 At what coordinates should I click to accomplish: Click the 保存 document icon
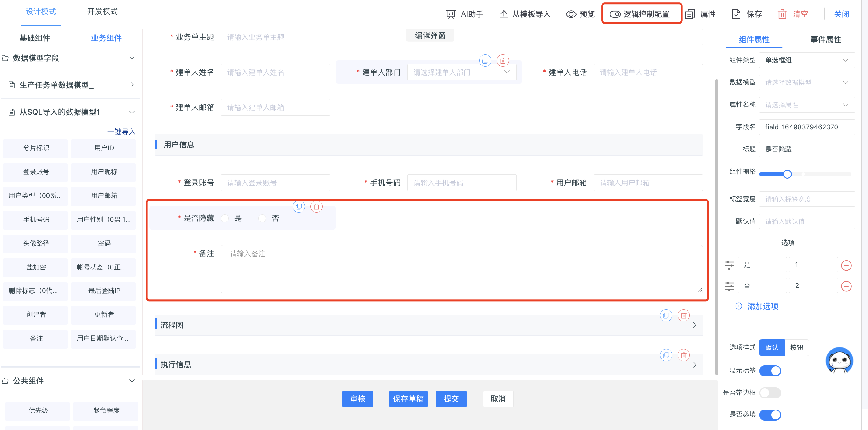[736, 14]
